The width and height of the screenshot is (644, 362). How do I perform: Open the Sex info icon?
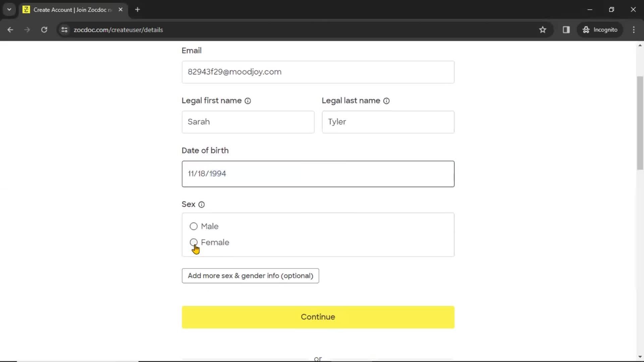click(201, 204)
